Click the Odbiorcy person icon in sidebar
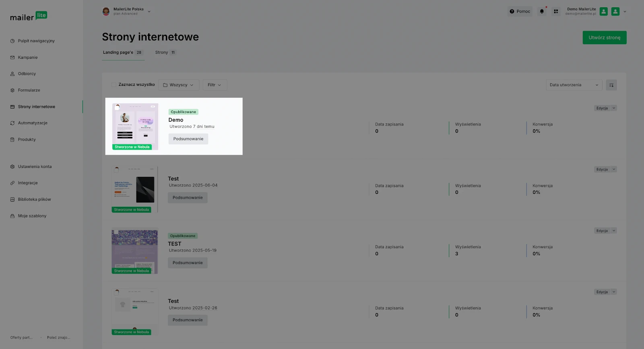Screen dimensions: 644x349 [x=12, y=74]
